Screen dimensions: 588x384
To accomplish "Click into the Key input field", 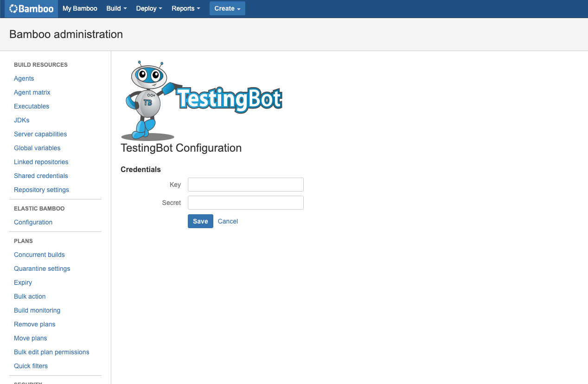I will 246,185.
